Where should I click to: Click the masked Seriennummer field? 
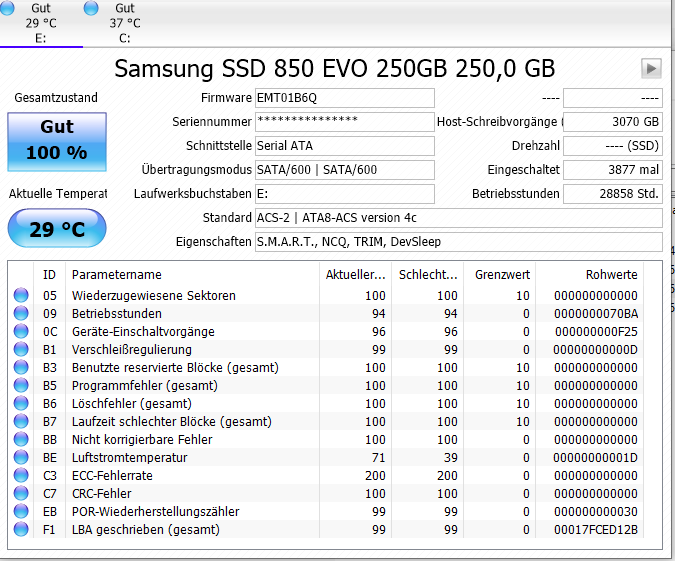tap(345, 122)
